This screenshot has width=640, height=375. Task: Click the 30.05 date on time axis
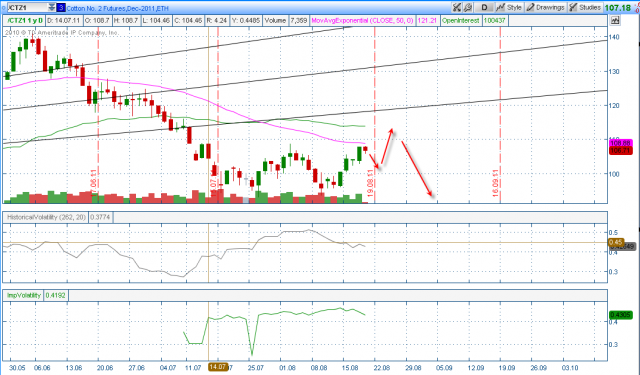[17, 368]
